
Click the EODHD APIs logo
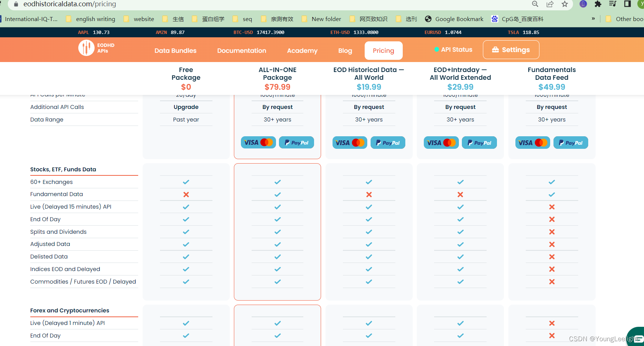[x=96, y=48]
